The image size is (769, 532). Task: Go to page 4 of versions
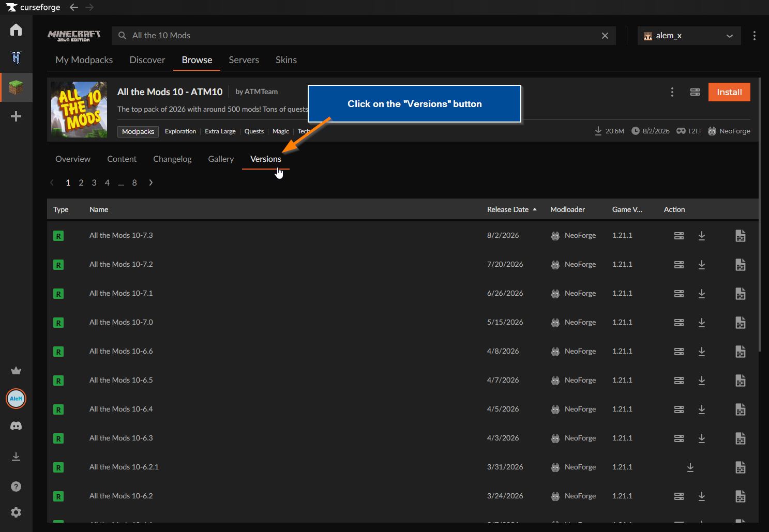107,183
